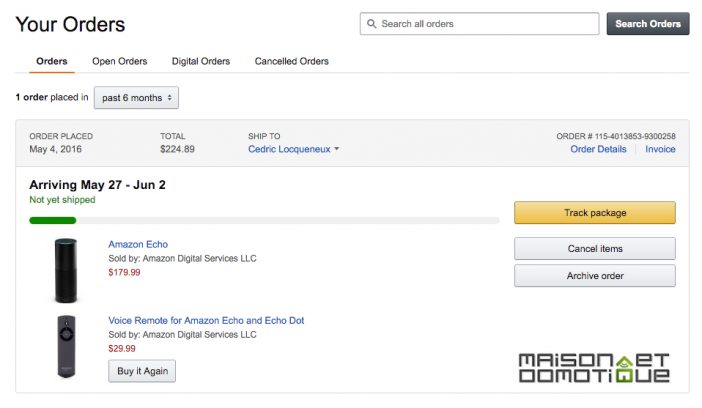The height and width of the screenshot is (408, 702).
Task: Click the Track package button
Action: 595,213
